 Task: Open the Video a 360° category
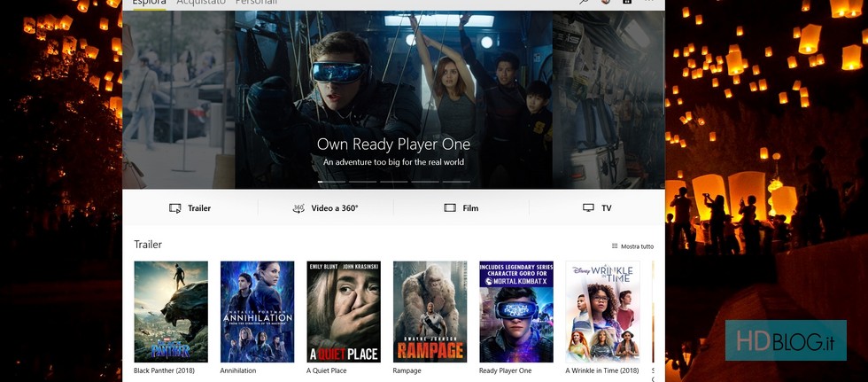(326, 208)
